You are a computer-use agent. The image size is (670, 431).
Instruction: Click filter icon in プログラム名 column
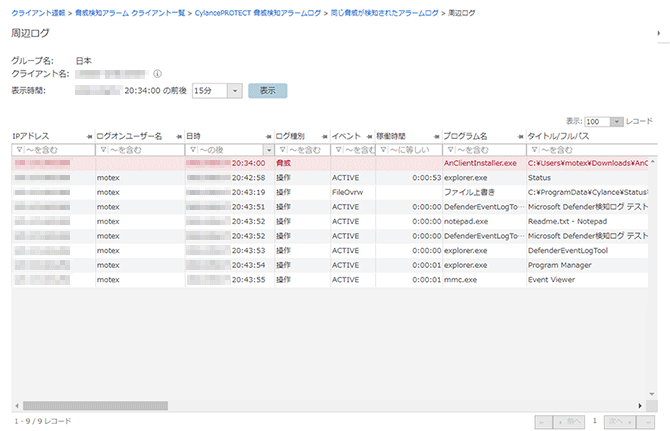(449, 149)
